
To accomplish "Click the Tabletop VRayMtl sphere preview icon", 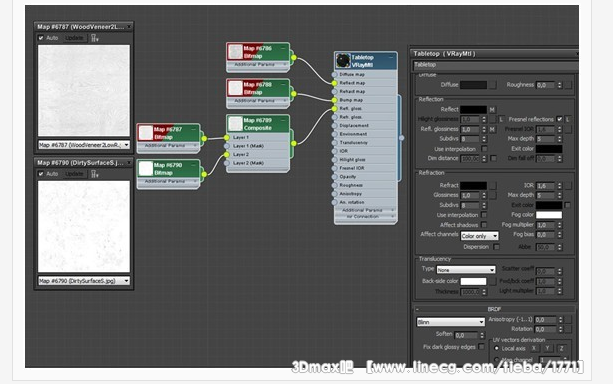I will (343, 61).
